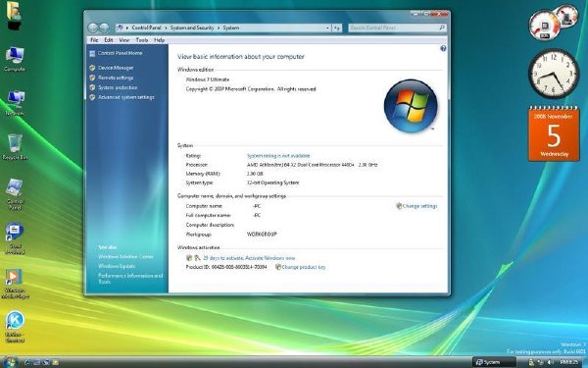
Task: Click the Forward navigation arrow
Action: tap(104, 27)
